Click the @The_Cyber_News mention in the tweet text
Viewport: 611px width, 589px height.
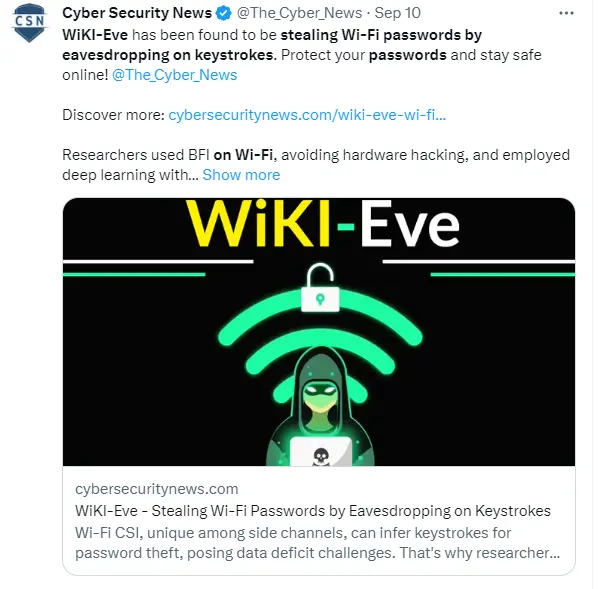click(x=175, y=75)
